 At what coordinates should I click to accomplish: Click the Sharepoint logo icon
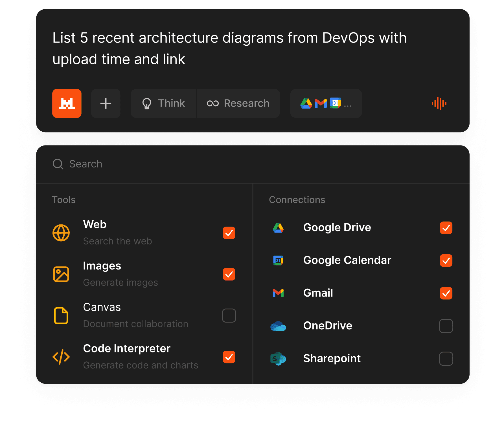278,359
